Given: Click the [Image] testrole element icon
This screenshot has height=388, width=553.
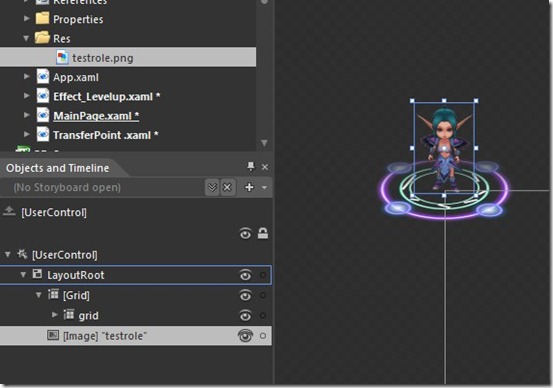Looking at the screenshot, I should point(53,335).
